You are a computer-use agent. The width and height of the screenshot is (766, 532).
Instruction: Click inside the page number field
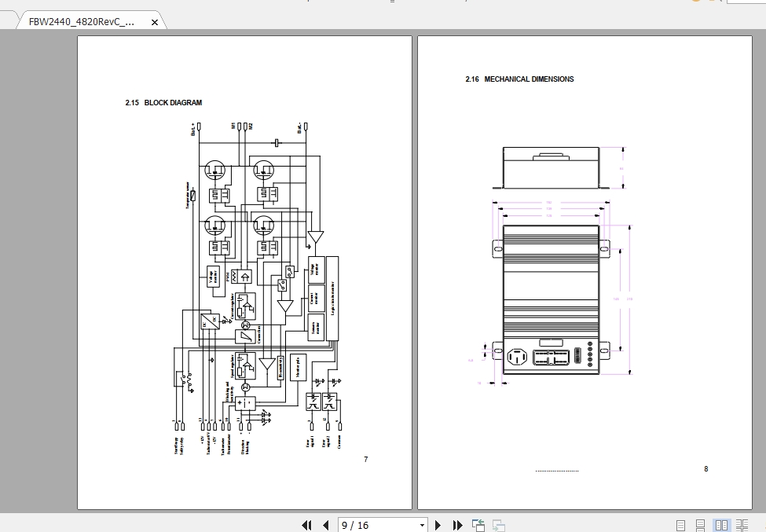[369, 524]
